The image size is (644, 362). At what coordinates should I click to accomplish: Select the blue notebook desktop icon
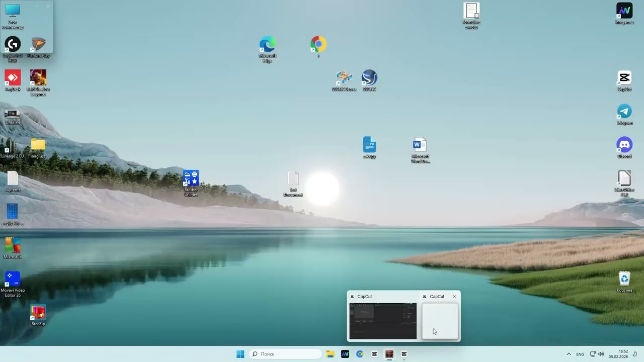[x=13, y=215]
